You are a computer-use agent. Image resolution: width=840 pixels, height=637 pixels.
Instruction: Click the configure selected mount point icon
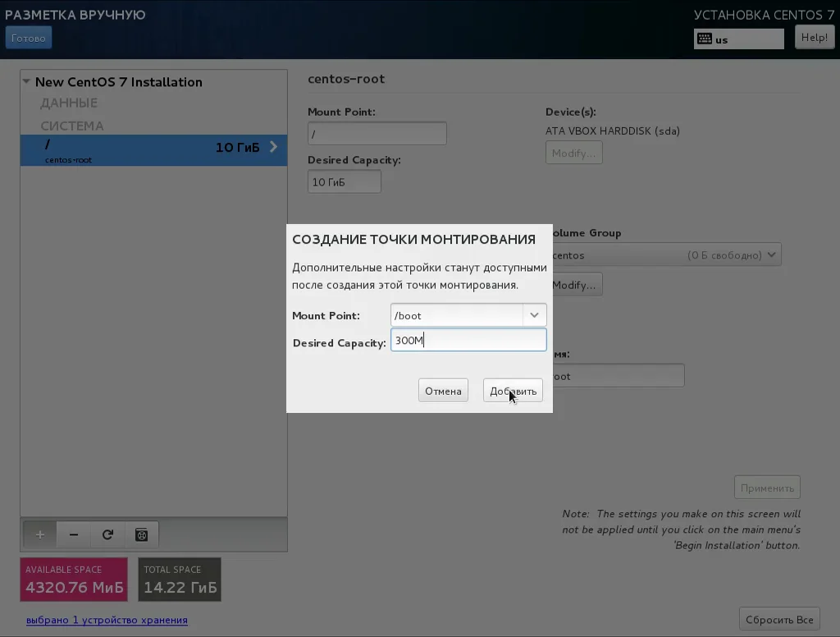(x=141, y=534)
